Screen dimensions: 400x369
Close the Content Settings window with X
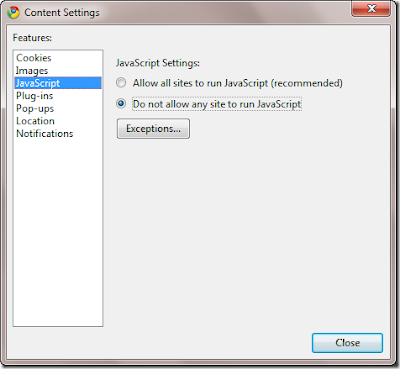click(x=371, y=8)
